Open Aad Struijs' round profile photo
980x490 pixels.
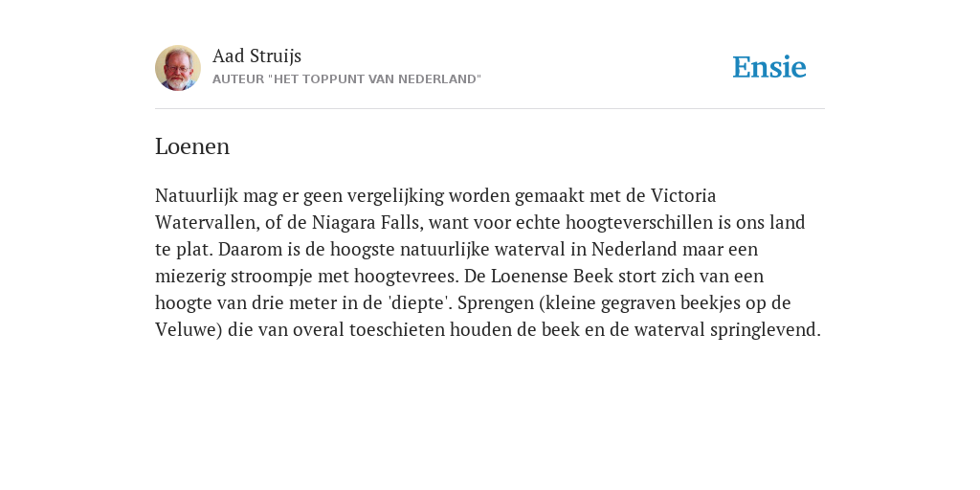[x=178, y=68]
